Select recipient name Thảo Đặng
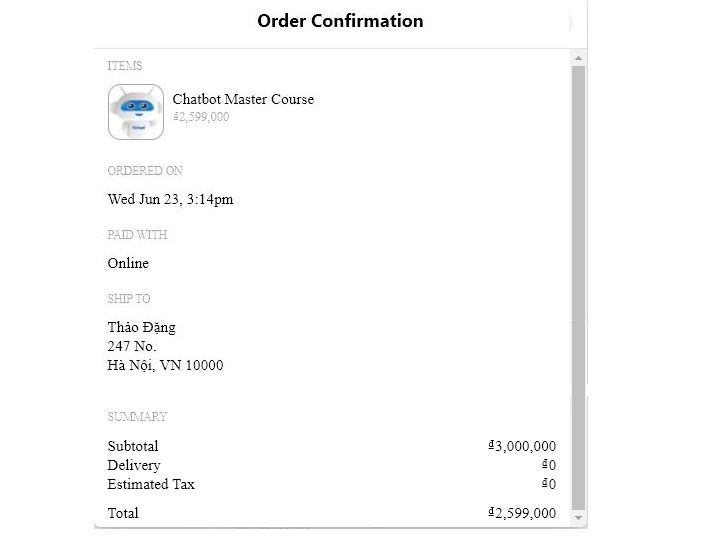This screenshot has height=556, width=706. (141, 327)
